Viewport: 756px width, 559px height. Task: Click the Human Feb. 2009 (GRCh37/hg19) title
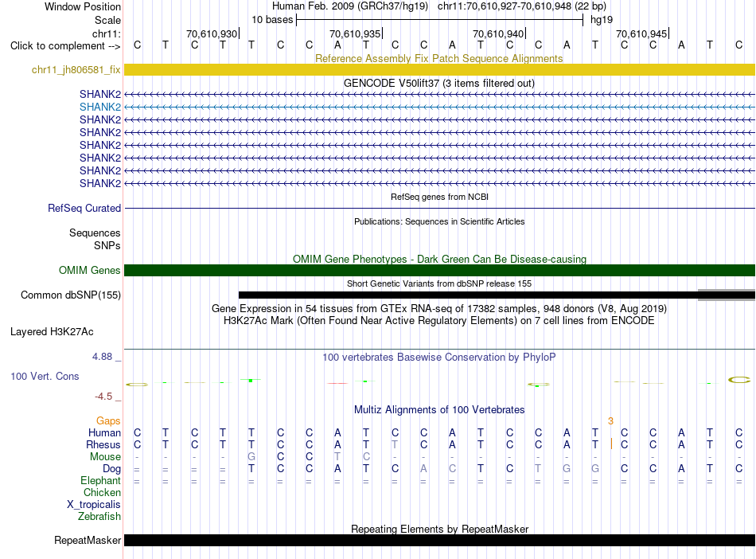tap(350, 6)
